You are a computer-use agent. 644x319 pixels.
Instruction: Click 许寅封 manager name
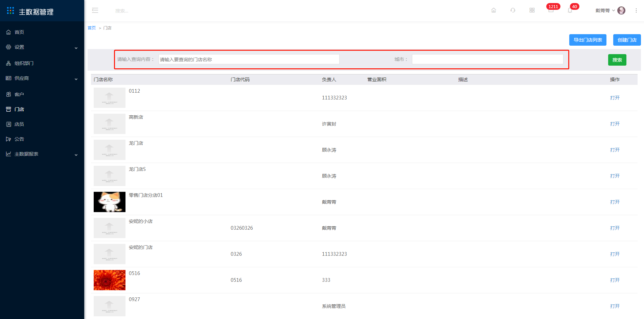coord(329,124)
